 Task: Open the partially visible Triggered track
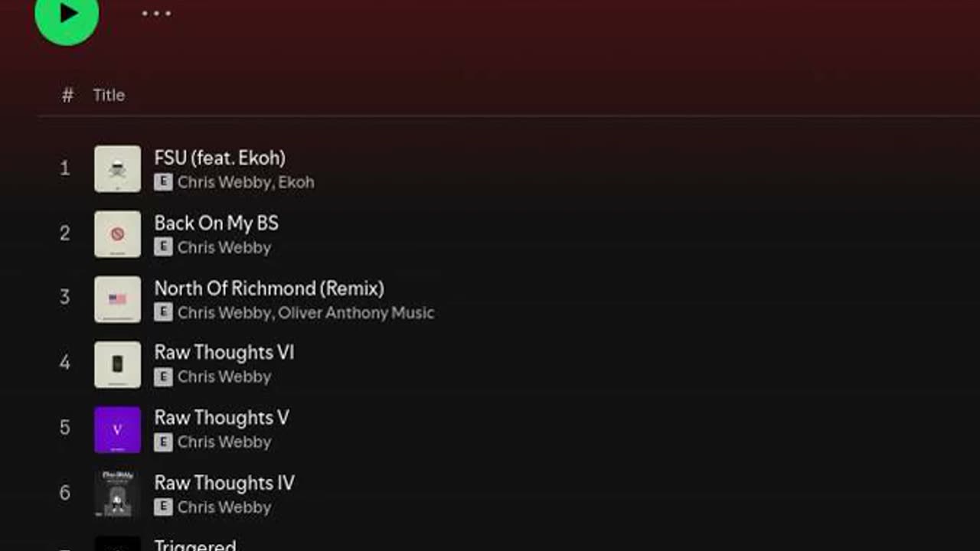point(194,545)
